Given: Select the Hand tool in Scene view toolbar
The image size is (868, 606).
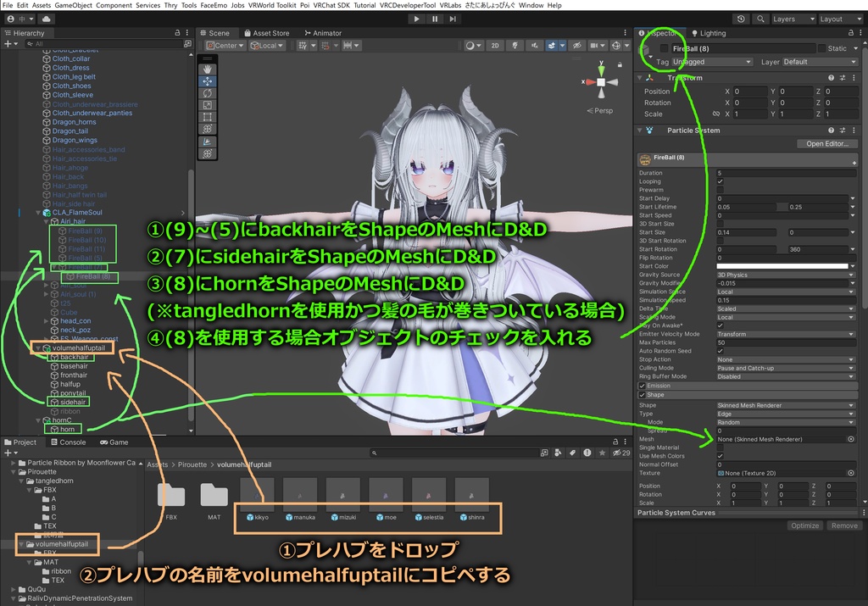Looking at the screenshot, I should point(208,67).
